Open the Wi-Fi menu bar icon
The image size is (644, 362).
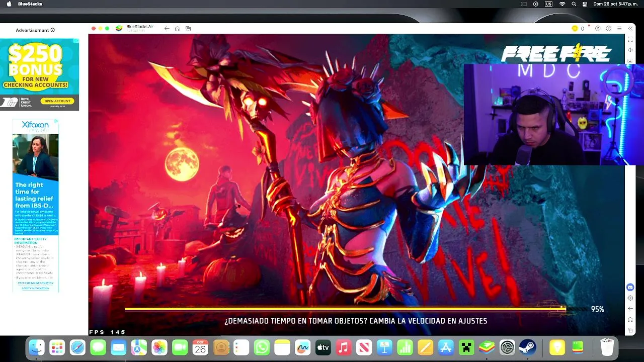[x=562, y=4]
